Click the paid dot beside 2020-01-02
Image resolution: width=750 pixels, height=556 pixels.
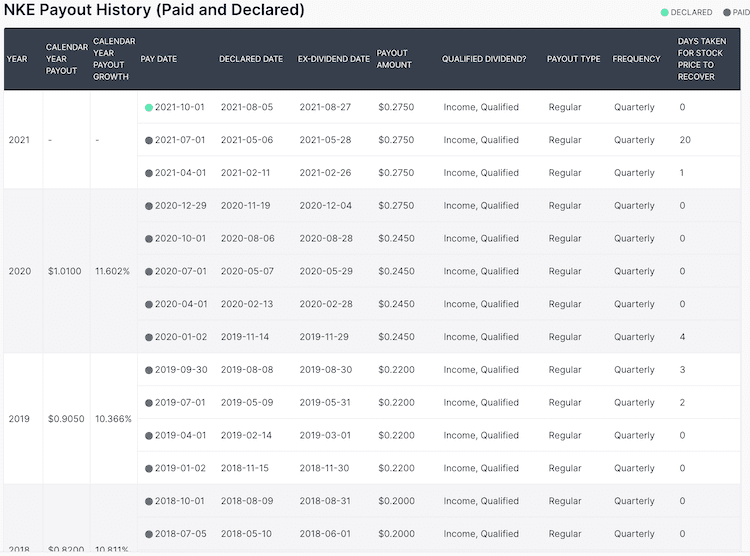tap(149, 337)
